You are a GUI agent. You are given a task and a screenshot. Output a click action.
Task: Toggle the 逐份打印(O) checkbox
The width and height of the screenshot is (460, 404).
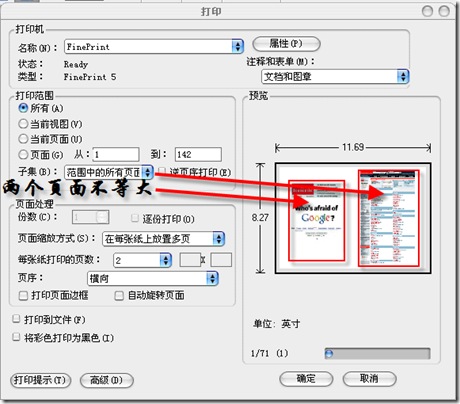coord(135,218)
